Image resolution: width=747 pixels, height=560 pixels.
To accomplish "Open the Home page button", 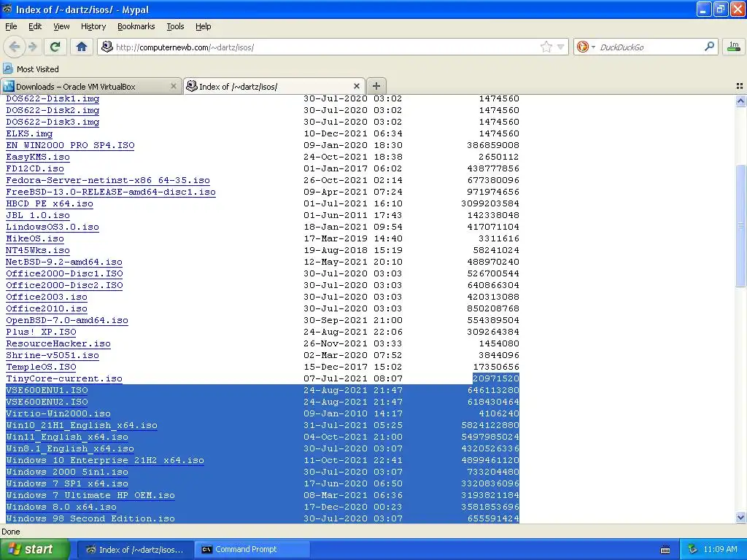I will point(82,47).
